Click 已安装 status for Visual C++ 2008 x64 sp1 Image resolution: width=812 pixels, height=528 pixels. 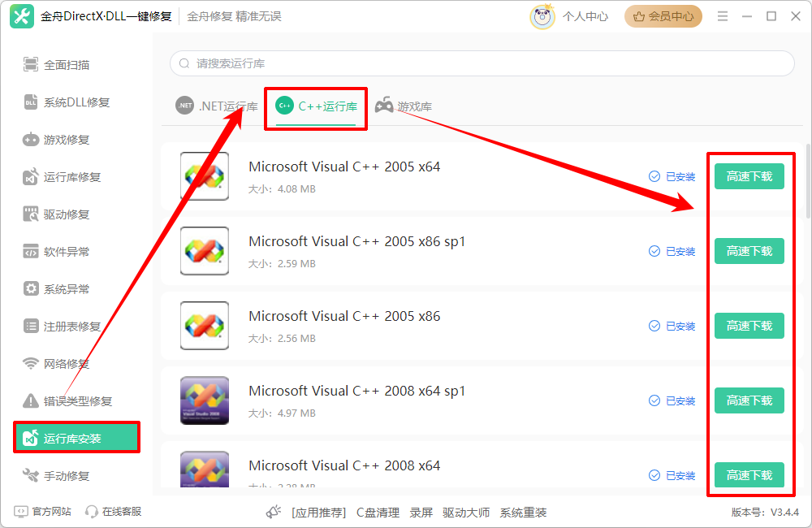(672, 400)
